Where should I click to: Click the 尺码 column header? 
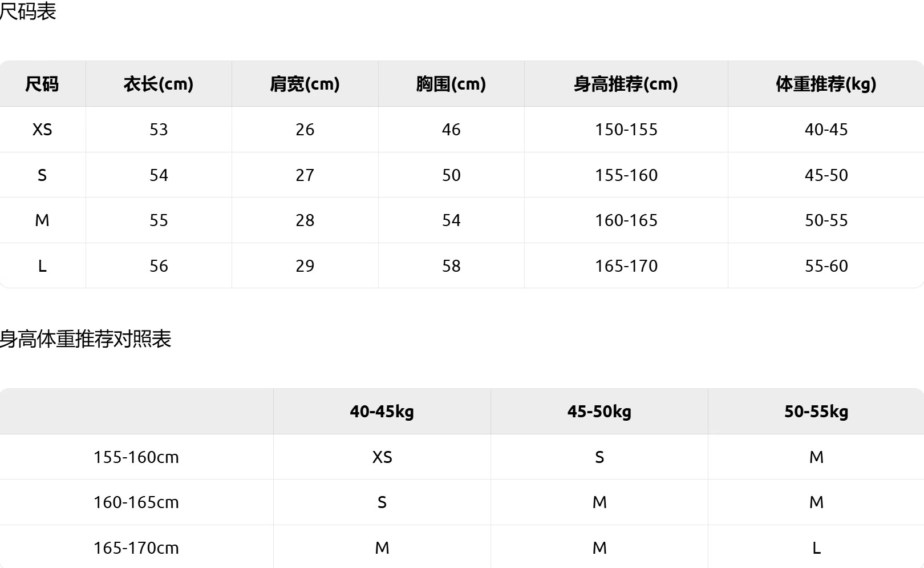42,84
